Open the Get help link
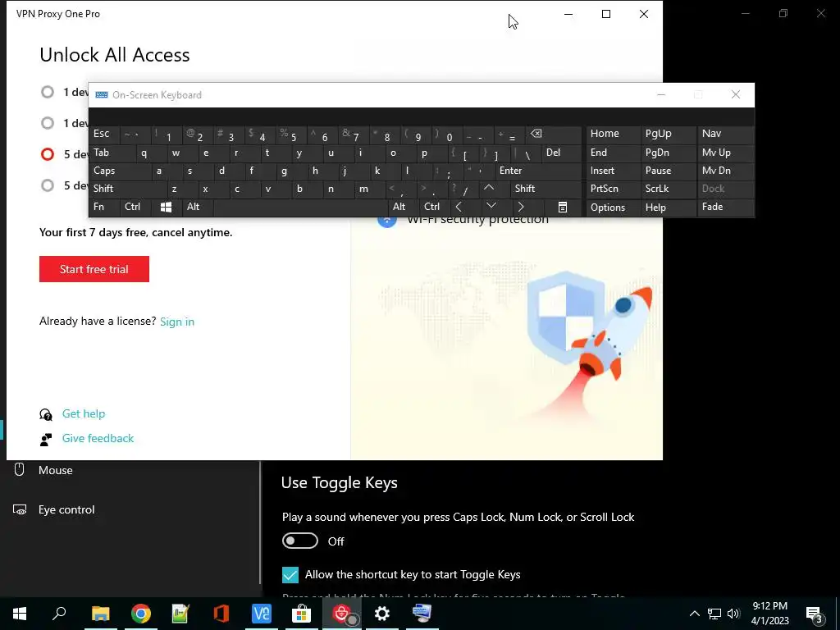 tap(84, 413)
